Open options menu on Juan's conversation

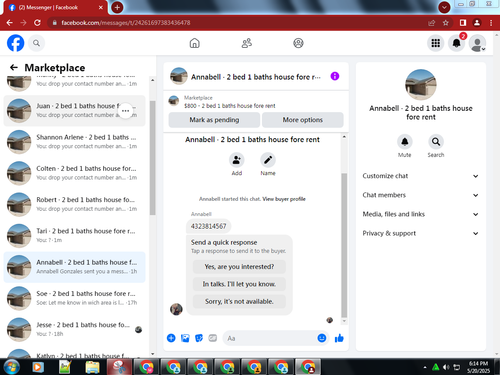[x=125, y=111]
